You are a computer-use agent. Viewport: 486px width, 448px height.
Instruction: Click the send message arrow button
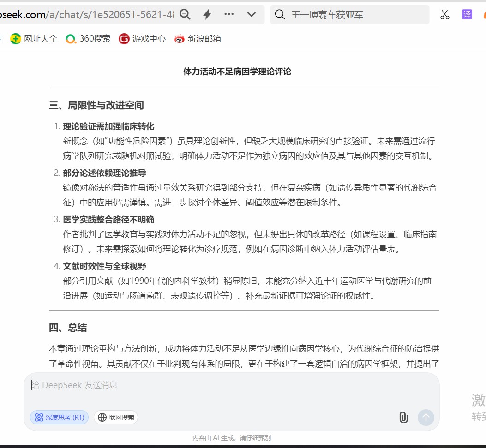coord(426,418)
